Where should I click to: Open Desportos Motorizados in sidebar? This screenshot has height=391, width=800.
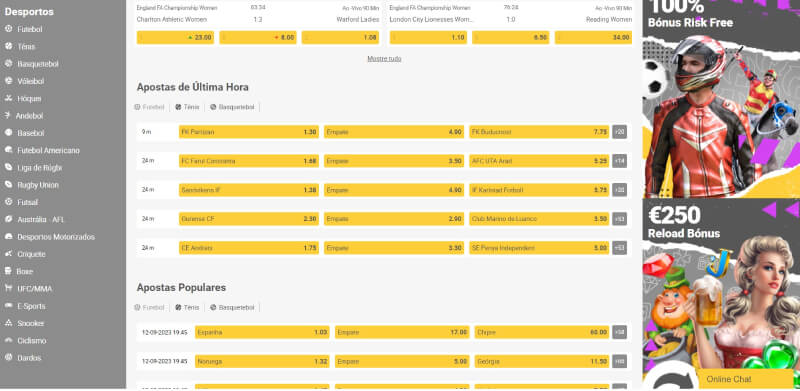click(x=56, y=237)
